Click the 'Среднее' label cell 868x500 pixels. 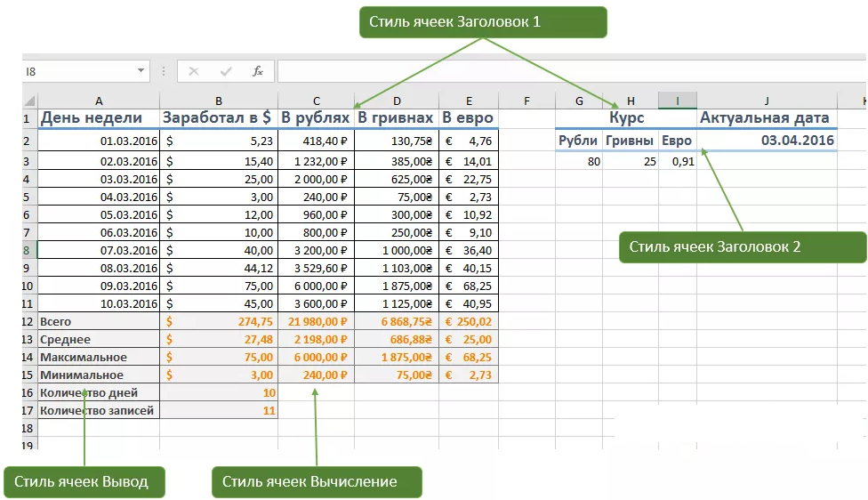(99, 340)
